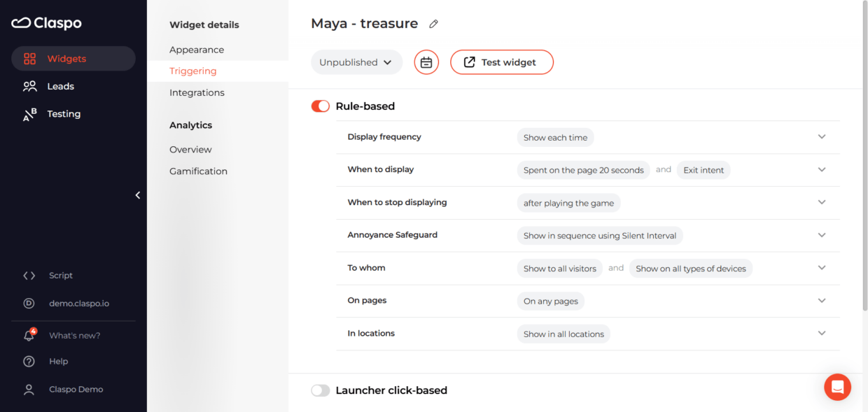Open the Help question mark item
The width and height of the screenshot is (868, 412).
pyautogui.click(x=58, y=362)
